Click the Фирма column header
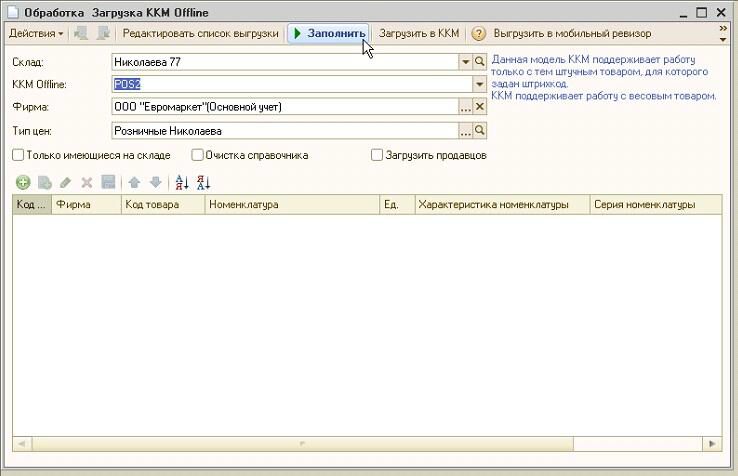The width and height of the screenshot is (738, 476). click(86, 204)
